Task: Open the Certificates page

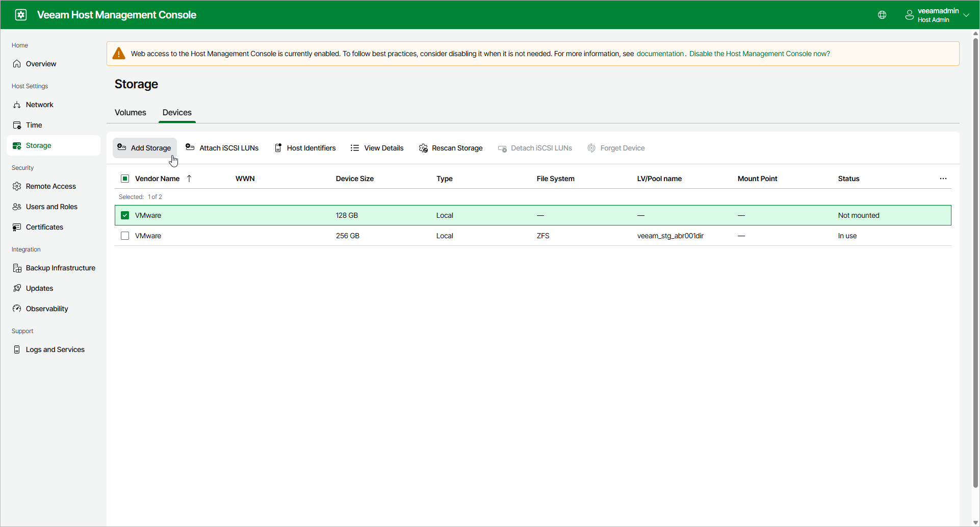Action: tap(44, 227)
